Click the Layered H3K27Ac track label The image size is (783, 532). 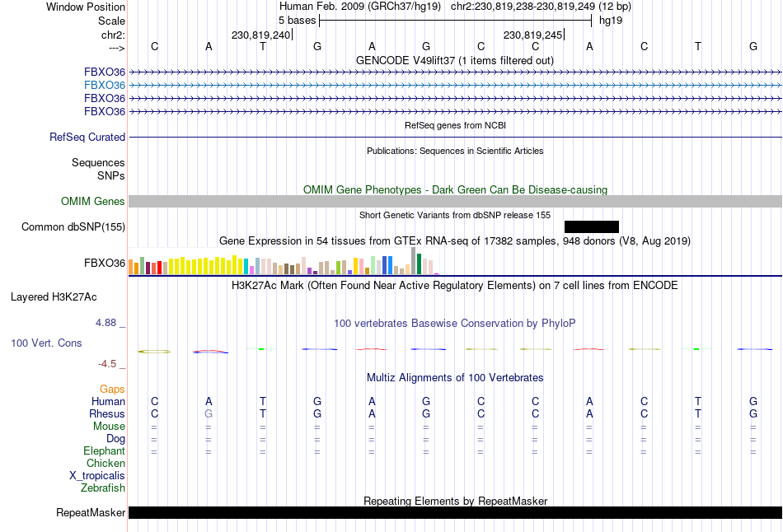click(54, 297)
